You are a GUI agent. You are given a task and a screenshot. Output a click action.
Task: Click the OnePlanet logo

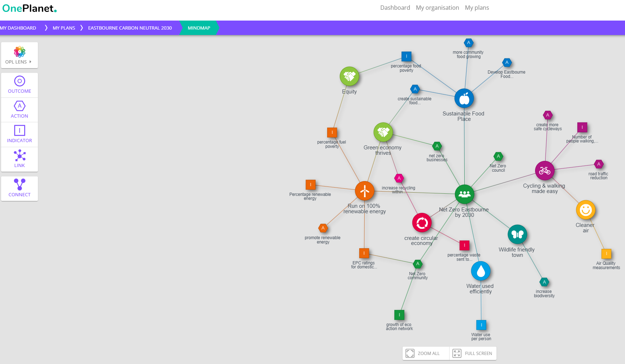(30, 8)
